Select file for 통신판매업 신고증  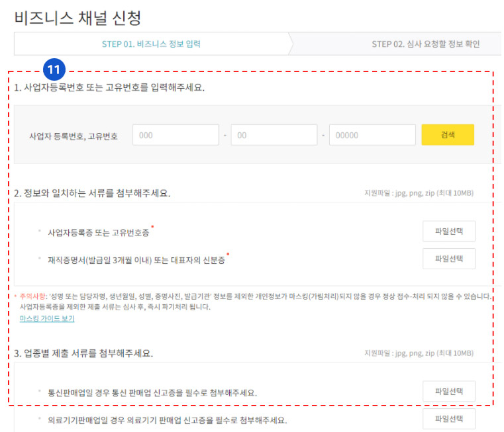click(448, 392)
